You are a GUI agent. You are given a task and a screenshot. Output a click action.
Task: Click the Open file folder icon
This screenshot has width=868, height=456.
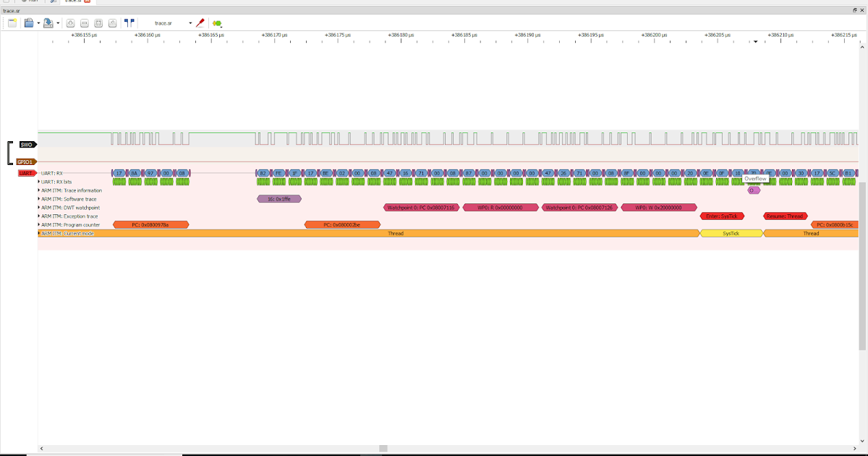[x=29, y=23]
